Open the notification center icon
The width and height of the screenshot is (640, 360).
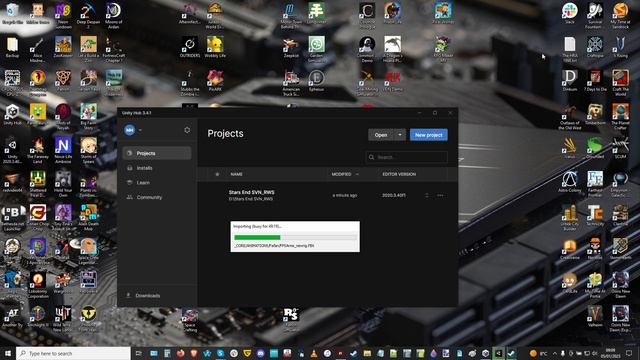point(629,353)
